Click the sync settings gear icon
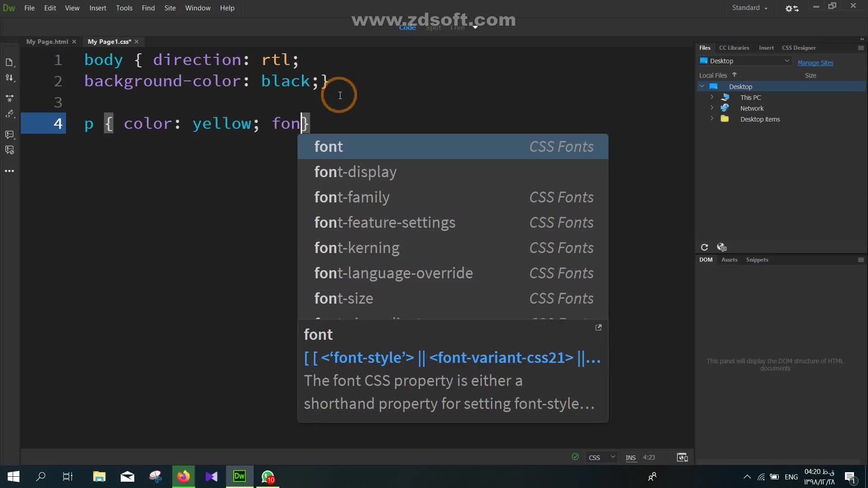Image resolution: width=868 pixels, height=488 pixels. point(792,8)
